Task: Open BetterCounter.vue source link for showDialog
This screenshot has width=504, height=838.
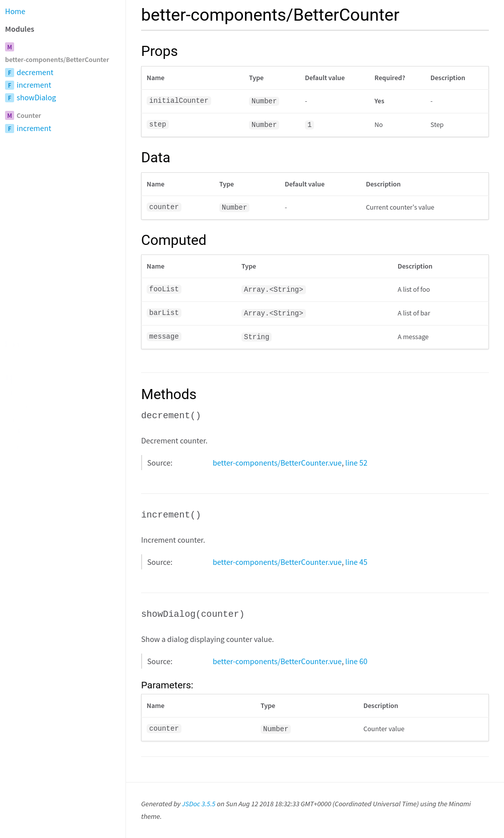Action: [x=277, y=661]
